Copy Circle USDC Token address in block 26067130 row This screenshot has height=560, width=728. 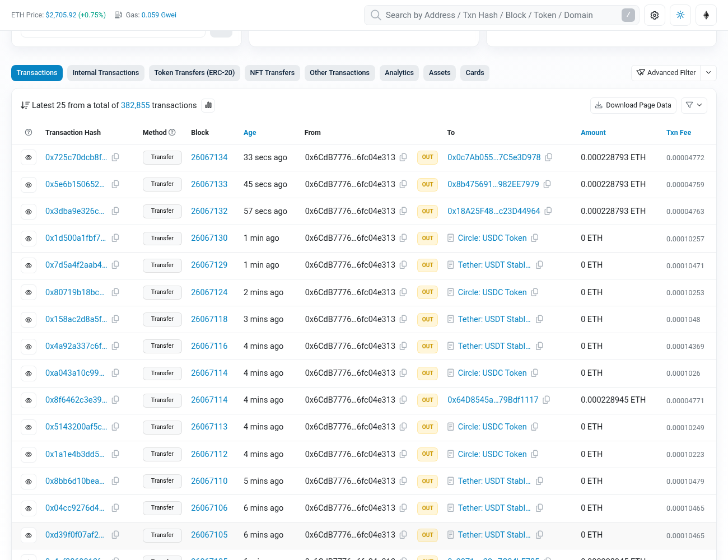click(535, 238)
